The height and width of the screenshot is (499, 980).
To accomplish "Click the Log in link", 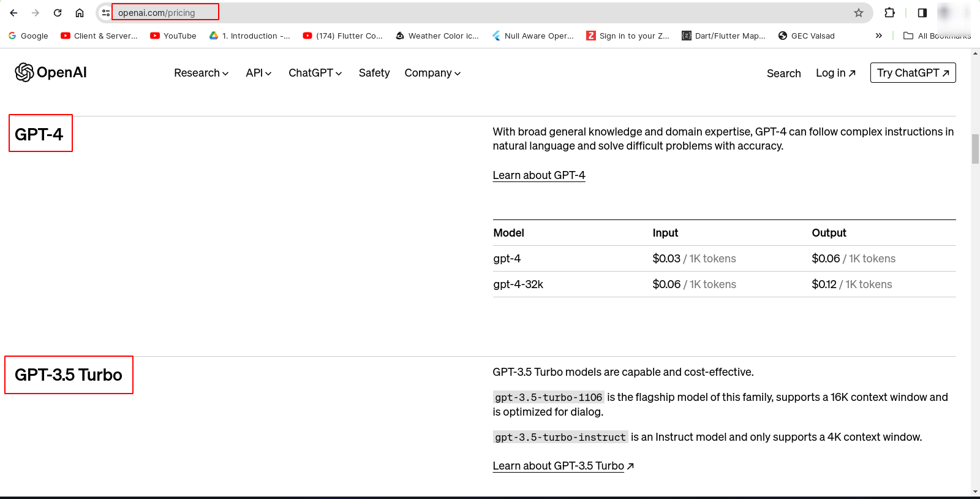I will click(836, 73).
